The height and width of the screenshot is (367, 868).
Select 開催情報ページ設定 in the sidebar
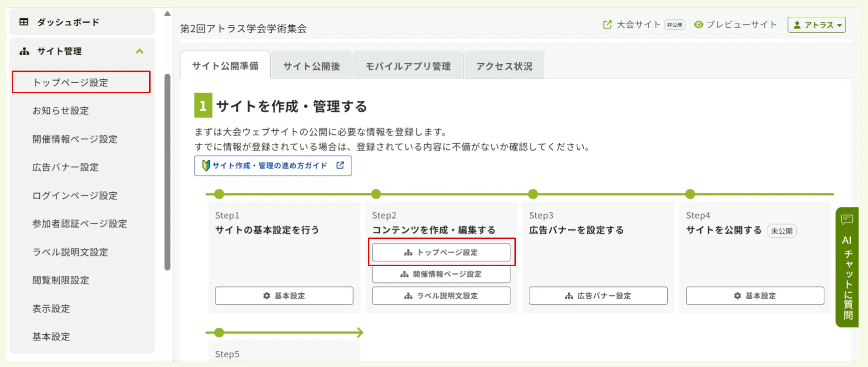[75, 139]
